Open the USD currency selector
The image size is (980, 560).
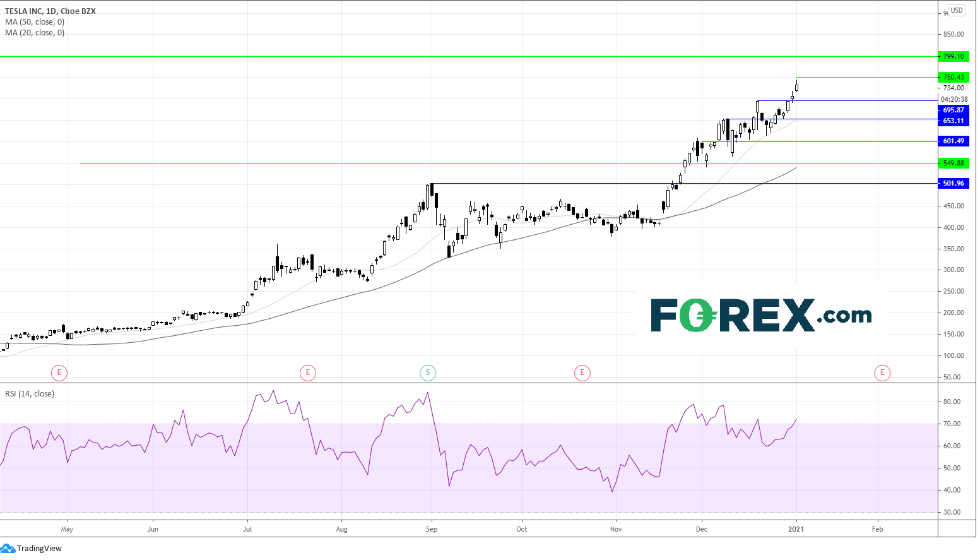957,10
